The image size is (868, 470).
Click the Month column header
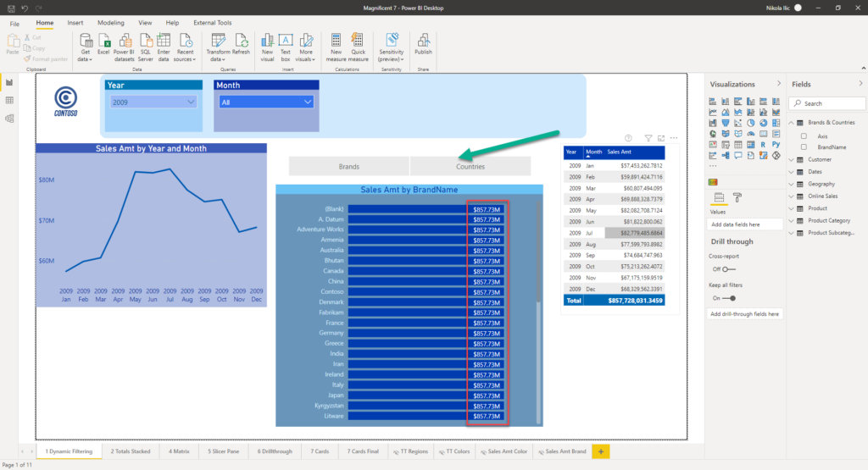594,152
